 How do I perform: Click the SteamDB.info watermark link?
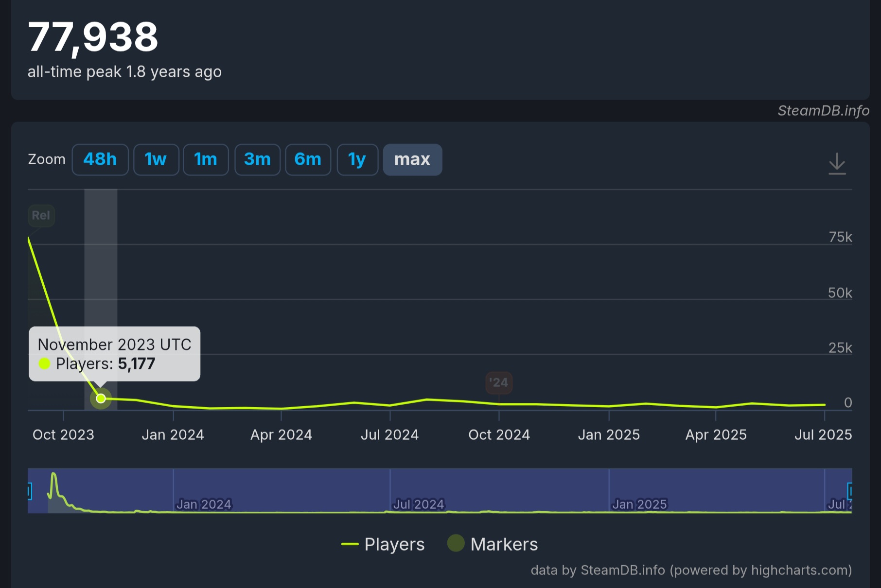[x=824, y=111]
